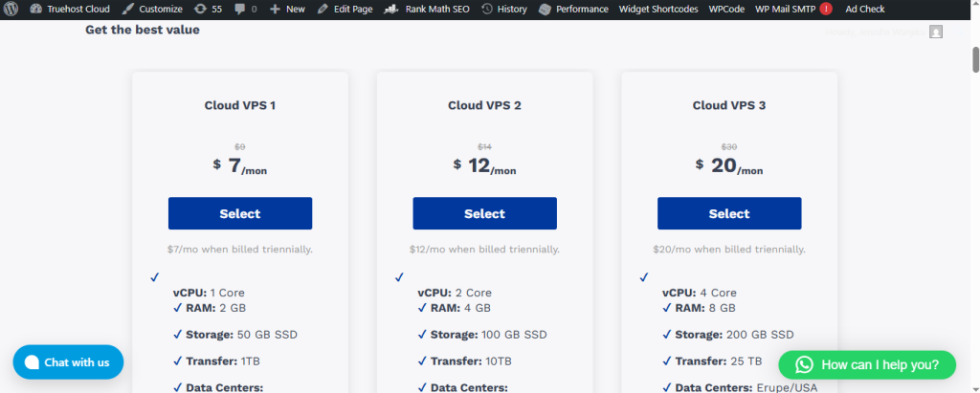The image size is (980, 393).
Task: Open Performance menu
Action: (x=573, y=10)
